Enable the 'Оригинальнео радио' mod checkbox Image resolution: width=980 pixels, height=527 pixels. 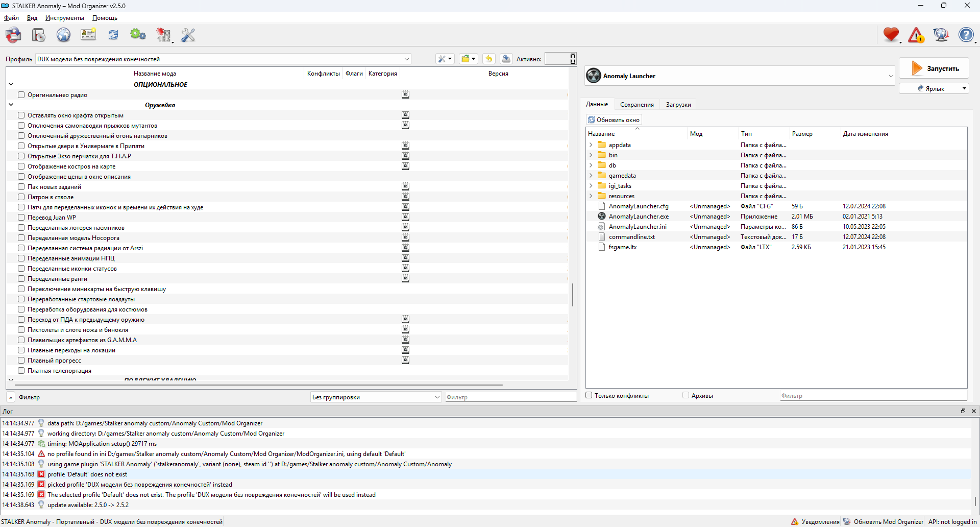point(21,95)
